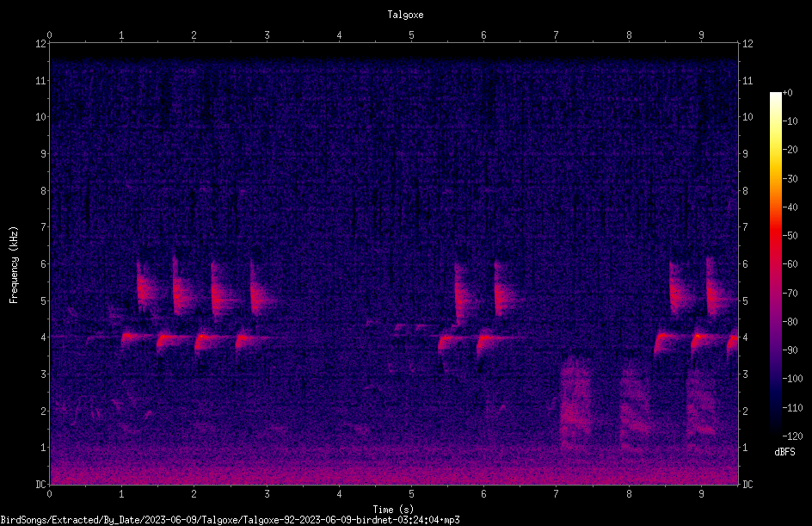Click the "-40" color scale label
Screen dimensions: 812x526
pos(790,207)
